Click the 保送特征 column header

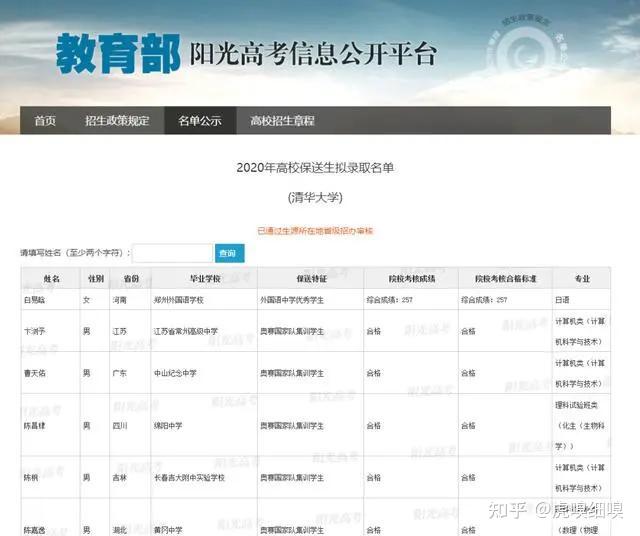click(311, 279)
